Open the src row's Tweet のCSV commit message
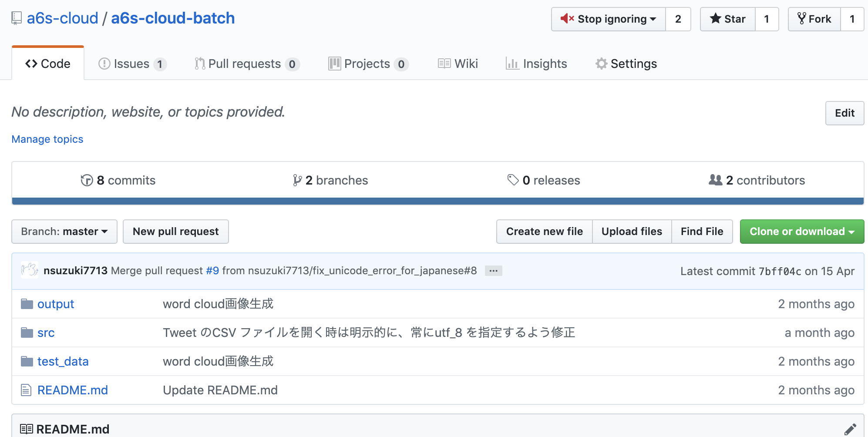Viewport: 868px width, 437px height. 369,333
